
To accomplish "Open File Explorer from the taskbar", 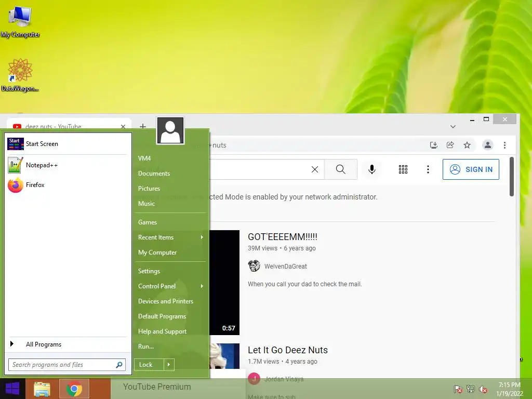I will click(x=42, y=389).
